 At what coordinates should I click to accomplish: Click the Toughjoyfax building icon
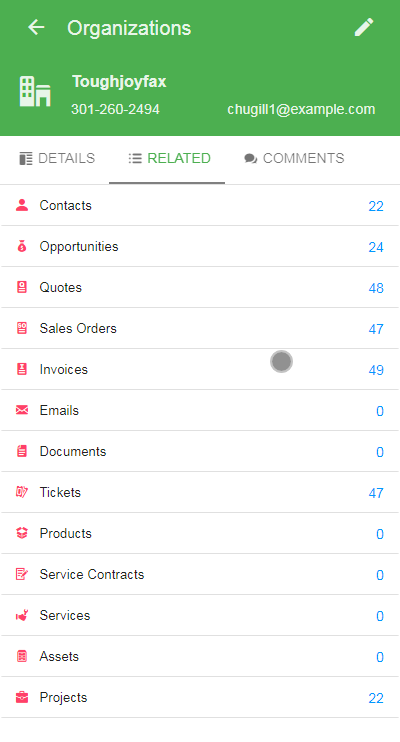click(x=35, y=91)
